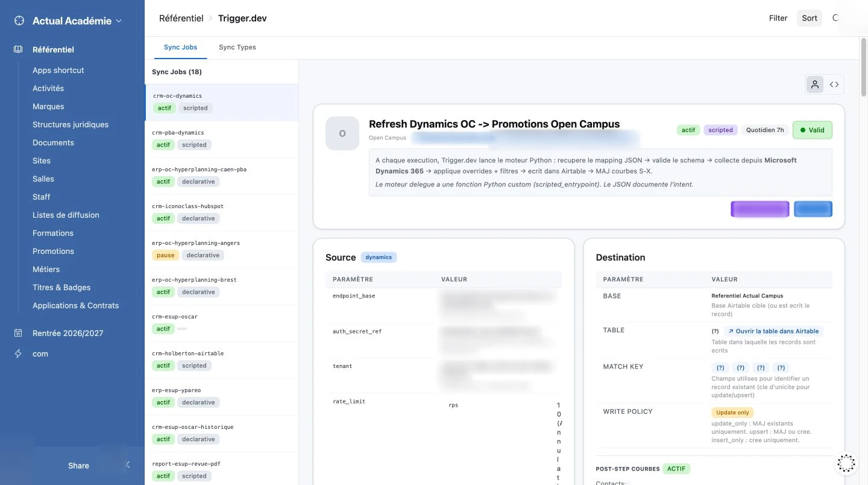The width and height of the screenshot is (868, 485).
Task: Collapse the sidebar with the double-chevron icon
Action: [127, 464]
